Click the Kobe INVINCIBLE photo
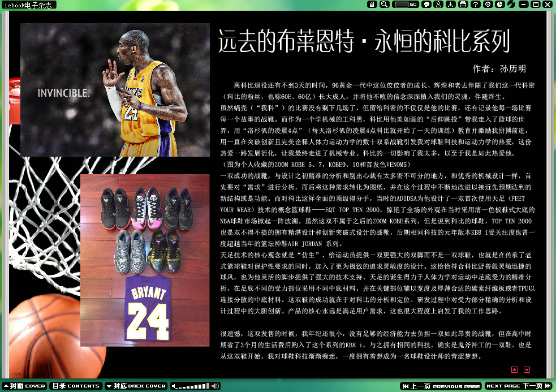The width and height of the screenshot is (556, 392). (115, 90)
